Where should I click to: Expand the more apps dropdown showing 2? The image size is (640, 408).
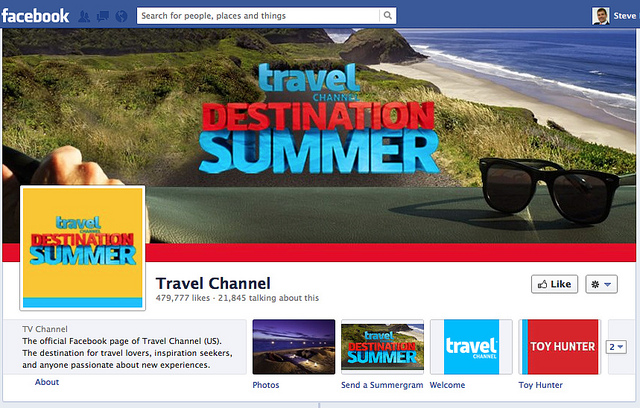(616, 347)
